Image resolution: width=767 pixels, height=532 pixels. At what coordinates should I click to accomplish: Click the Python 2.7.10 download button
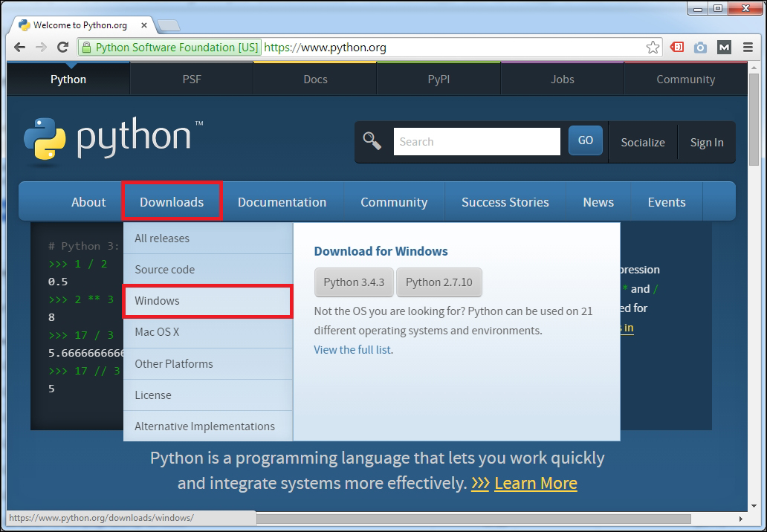pos(438,282)
